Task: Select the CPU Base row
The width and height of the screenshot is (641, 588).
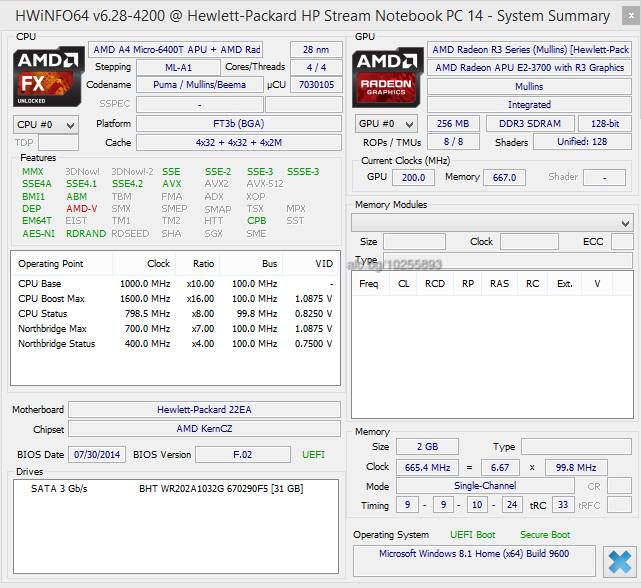Action: coord(175,283)
